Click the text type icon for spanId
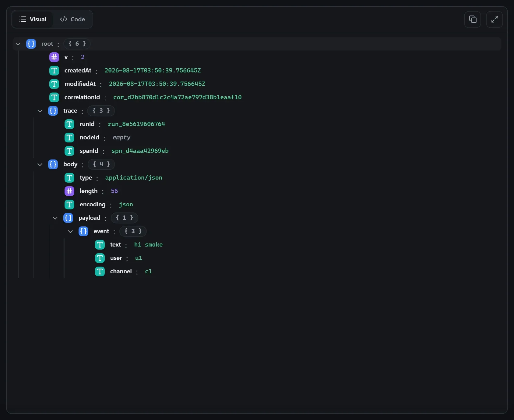514x420 pixels. pyautogui.click(x=69, y=151)
